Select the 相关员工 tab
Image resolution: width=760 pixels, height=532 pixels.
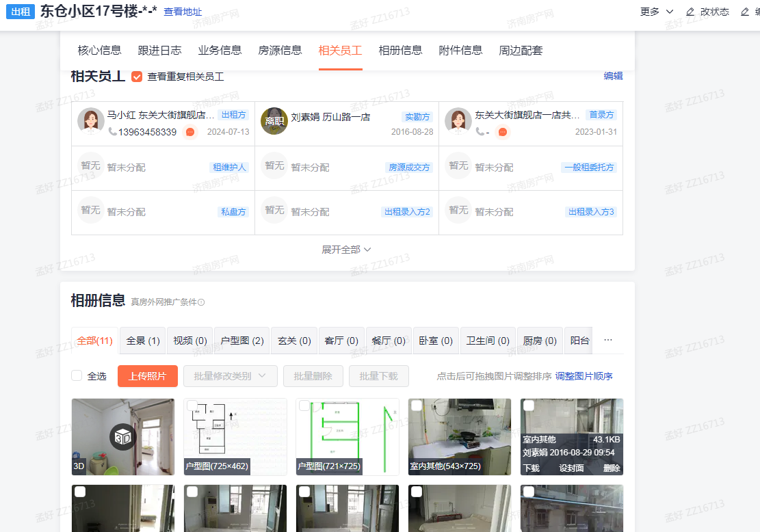(x=340, y=51)
